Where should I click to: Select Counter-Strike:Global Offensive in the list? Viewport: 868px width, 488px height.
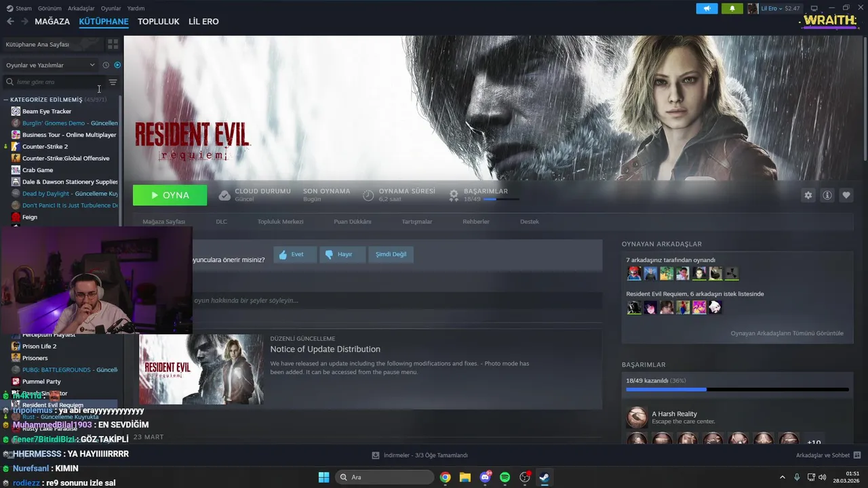coord(66,158)
